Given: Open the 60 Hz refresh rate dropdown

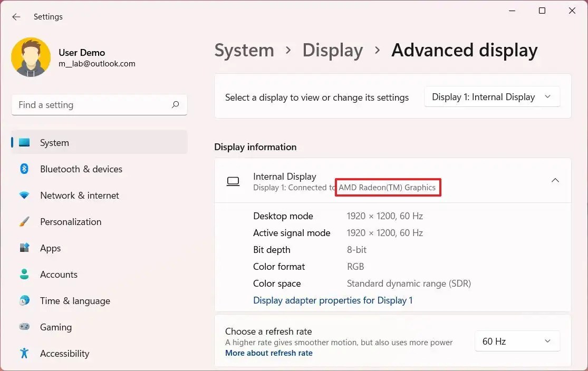Looking at the screenshot, I should tap(517, 341).
